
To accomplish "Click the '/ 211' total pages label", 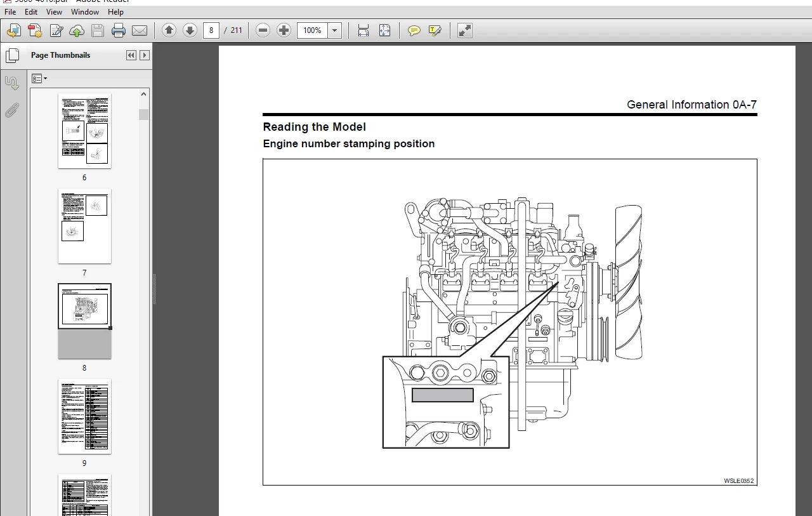I will coord(233,30).
